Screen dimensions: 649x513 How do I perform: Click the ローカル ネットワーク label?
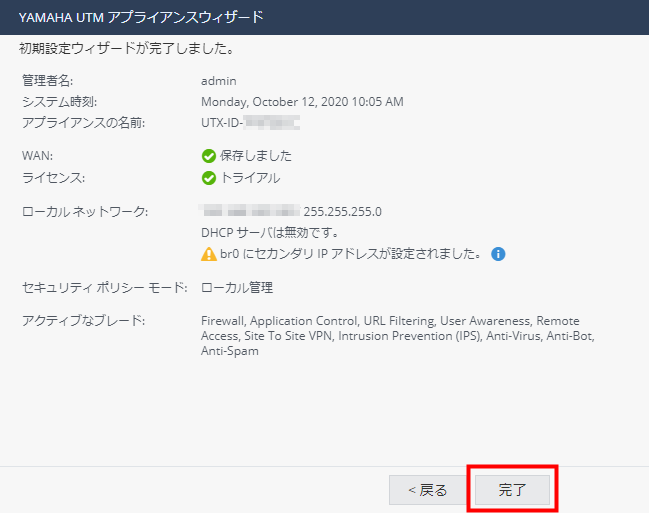coord(85,211)
